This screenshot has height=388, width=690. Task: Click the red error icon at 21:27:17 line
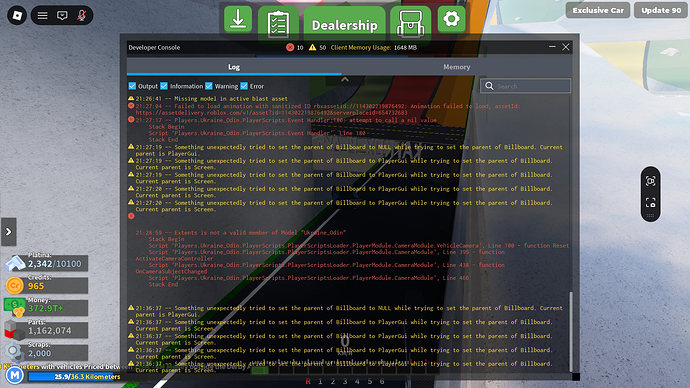(x=131, y=120)
